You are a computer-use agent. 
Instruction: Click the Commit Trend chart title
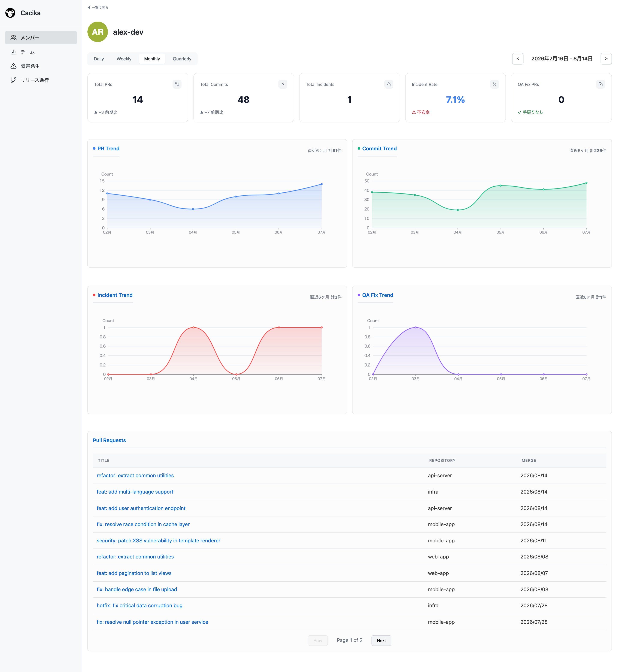coord(379,148)
